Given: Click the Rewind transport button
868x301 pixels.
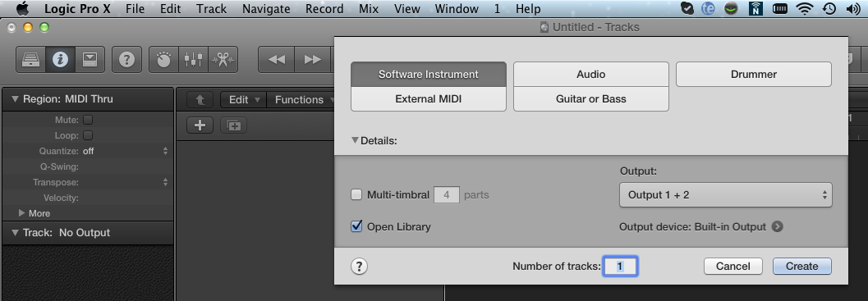Looking at the screenshot, I should tap(276, 59).
